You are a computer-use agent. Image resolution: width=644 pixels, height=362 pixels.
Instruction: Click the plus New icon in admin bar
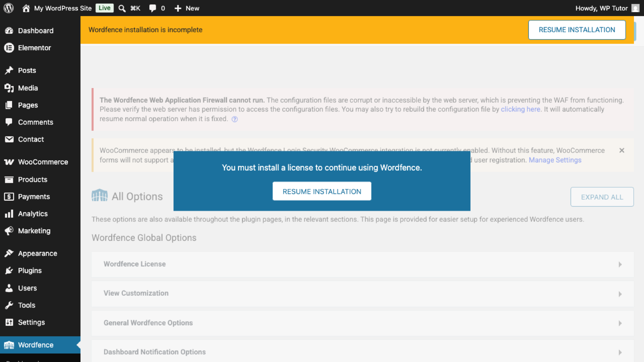click(178, 8)
